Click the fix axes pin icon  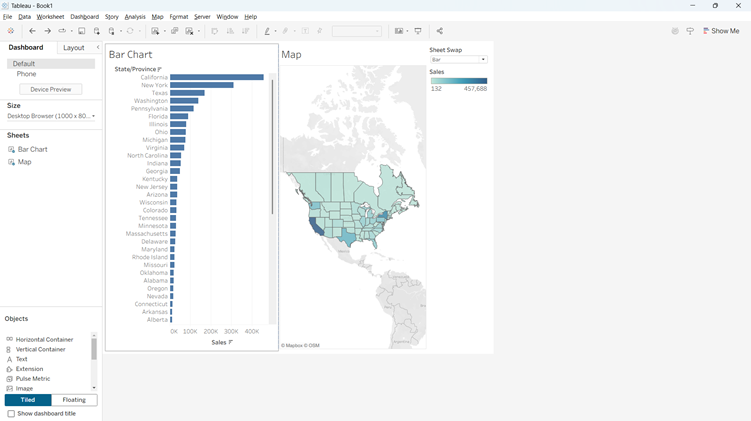tap(319, 31)
